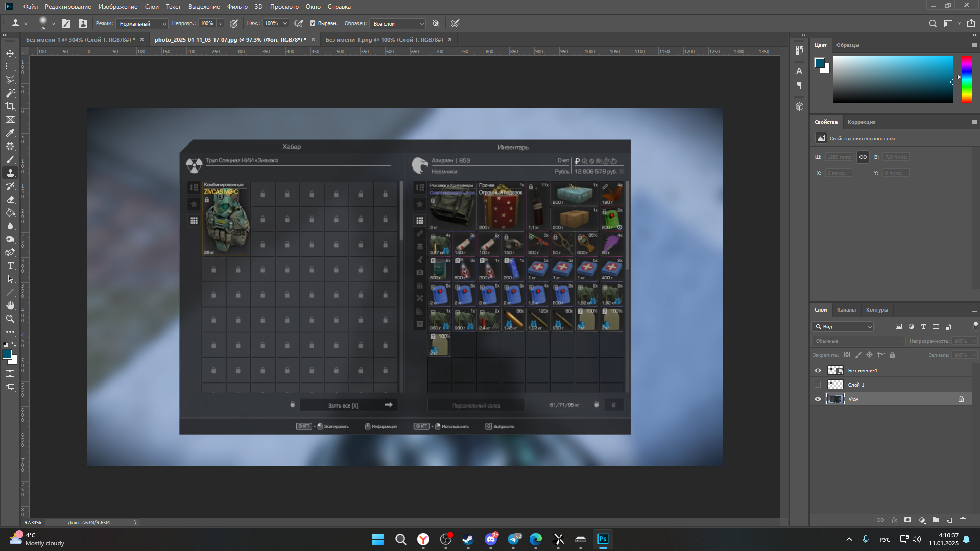
Task: Hide the Без имени-1 layer
Action: click(818, 371)
